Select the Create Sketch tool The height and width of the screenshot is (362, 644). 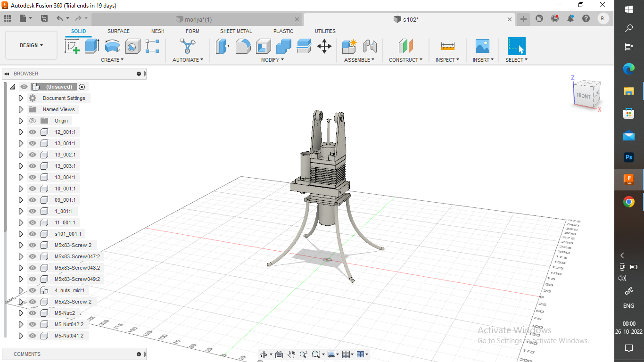72,46
